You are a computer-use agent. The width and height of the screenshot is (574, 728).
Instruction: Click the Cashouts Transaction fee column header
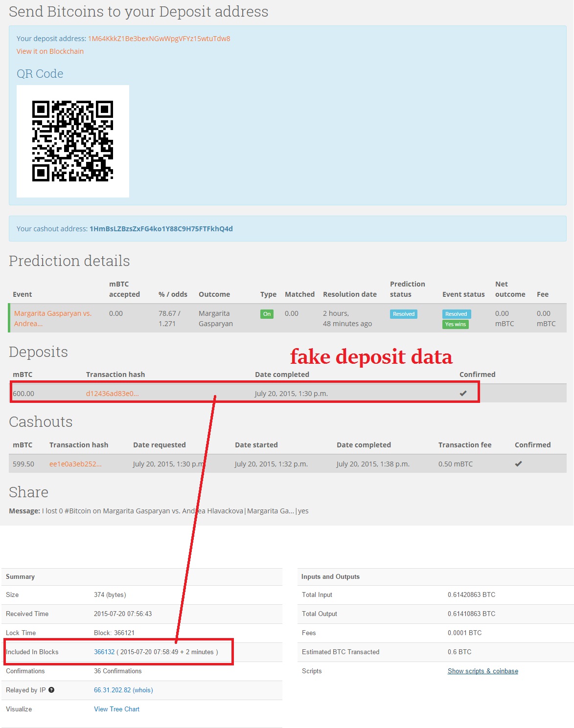(x=465, y=445)
